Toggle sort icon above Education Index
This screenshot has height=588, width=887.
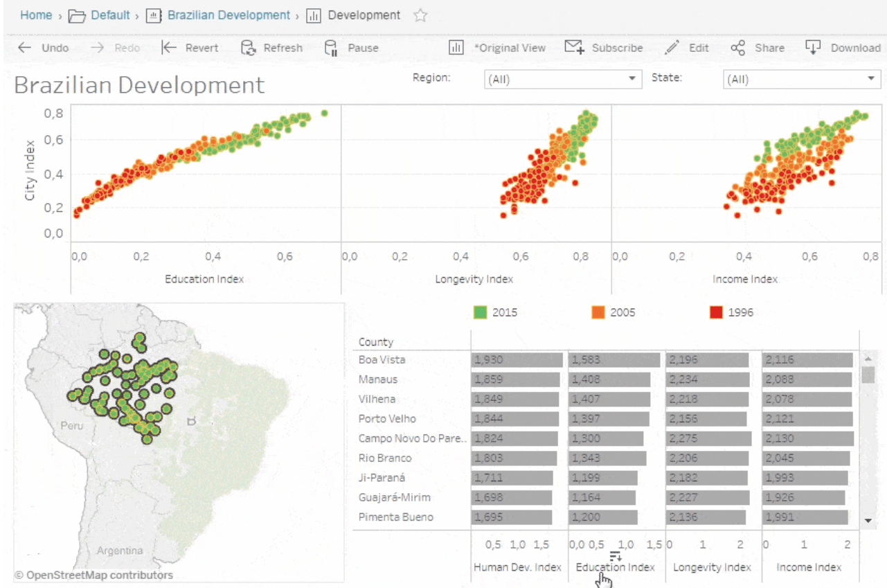pos(616,555)
